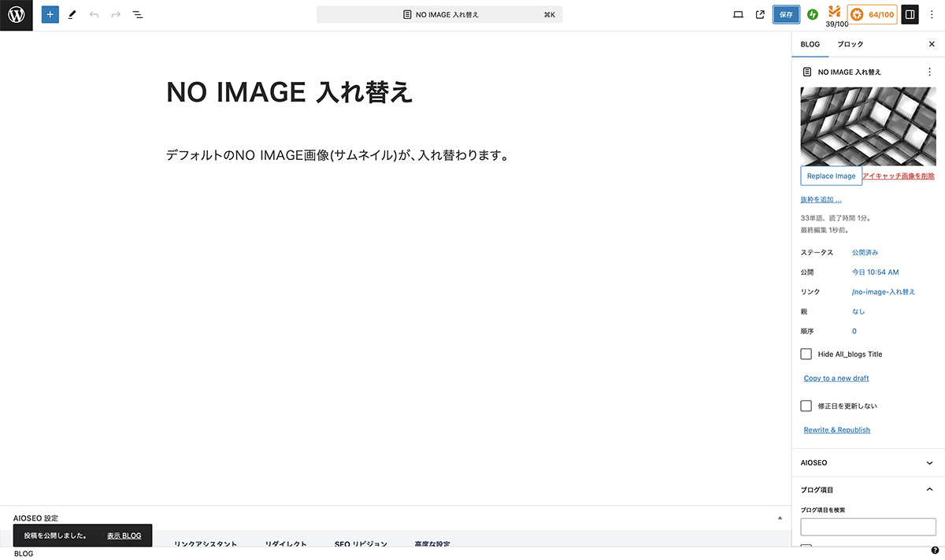Click the WordPress logo icon

tap(16, 15)
